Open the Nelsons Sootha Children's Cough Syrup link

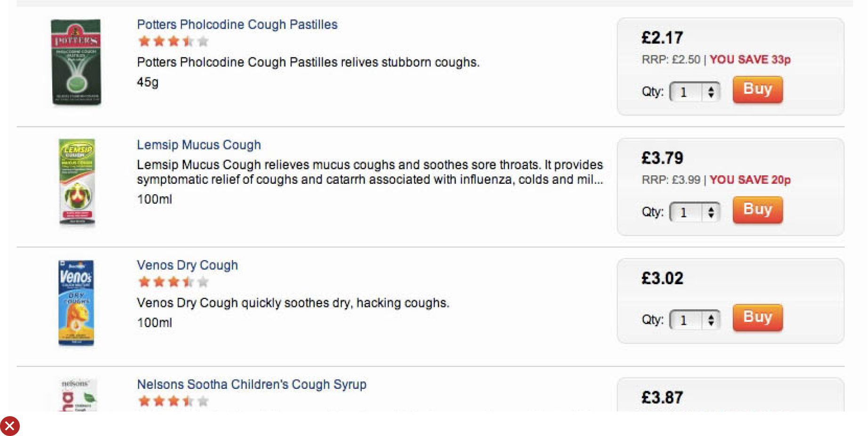pyautogui.click(x=251, y=384)
